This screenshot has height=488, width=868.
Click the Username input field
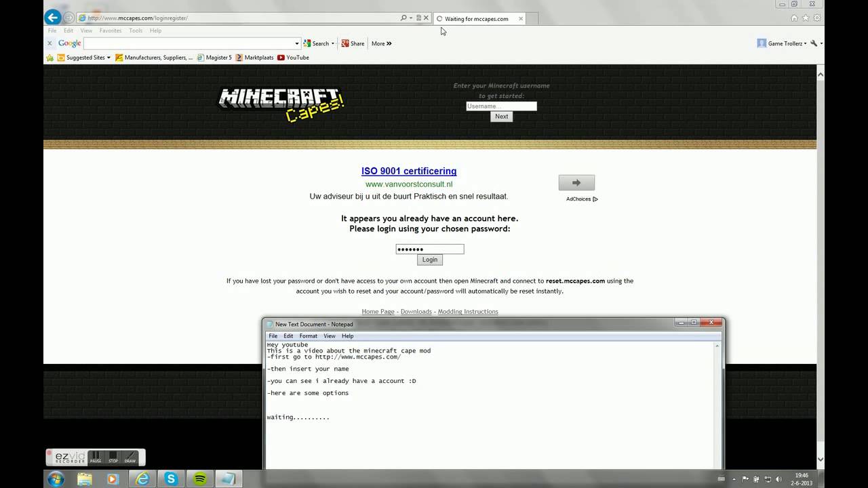coord(501,106)
